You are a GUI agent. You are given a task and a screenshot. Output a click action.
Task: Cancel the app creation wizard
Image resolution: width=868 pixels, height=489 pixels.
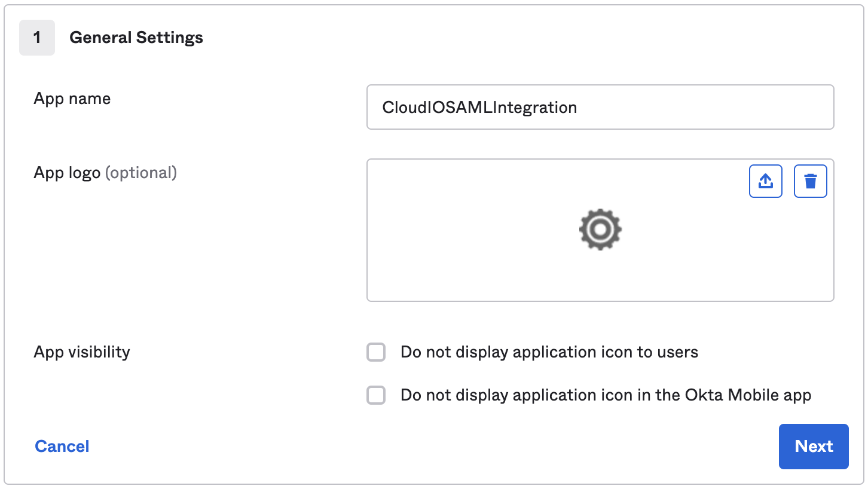[x=62, y=446]
